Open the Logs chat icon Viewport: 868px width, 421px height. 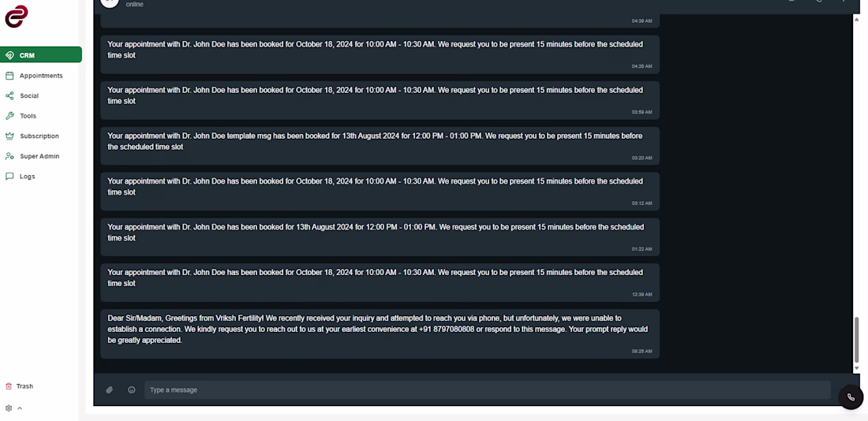(x=9, y=177)
